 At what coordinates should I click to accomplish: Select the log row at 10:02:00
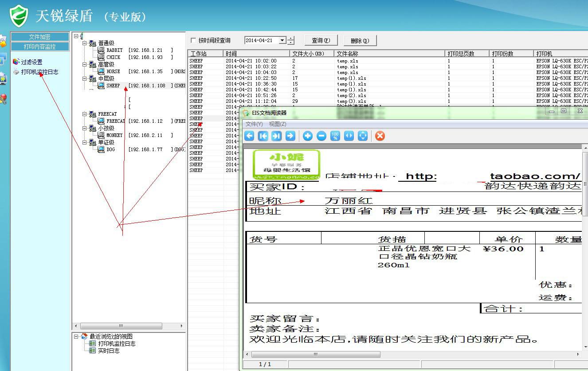(x=388, y=61)
